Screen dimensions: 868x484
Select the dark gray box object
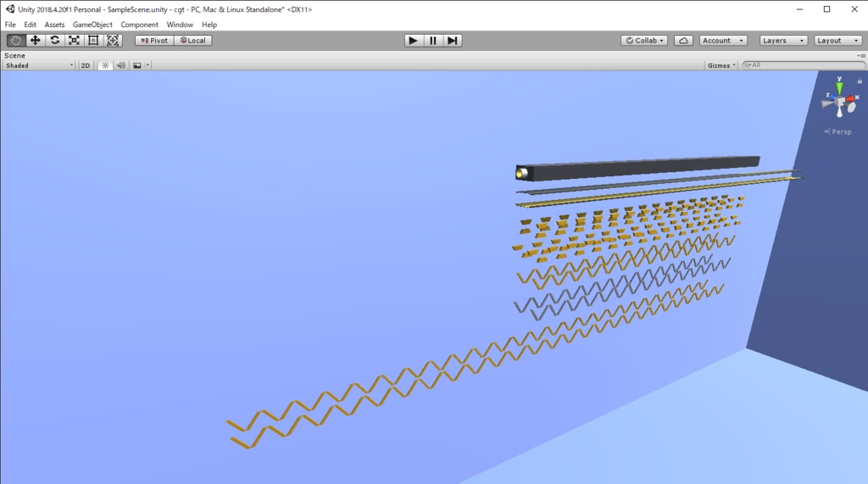[x=637, y=169]
